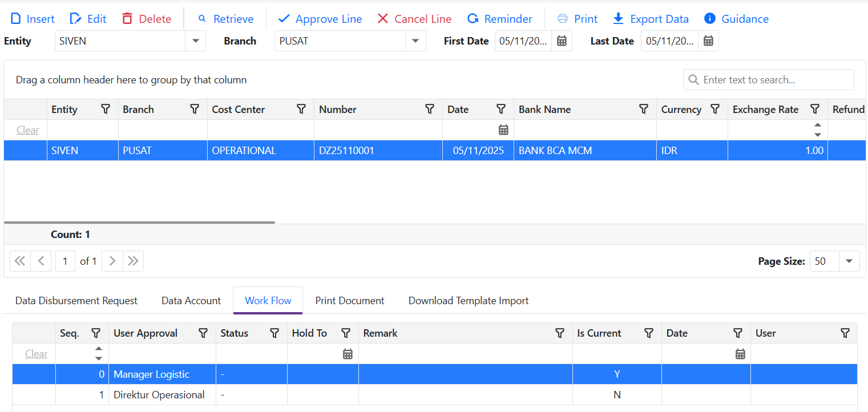
Task: Open calendar in Hold To filter row
Action: pos(348,354)
